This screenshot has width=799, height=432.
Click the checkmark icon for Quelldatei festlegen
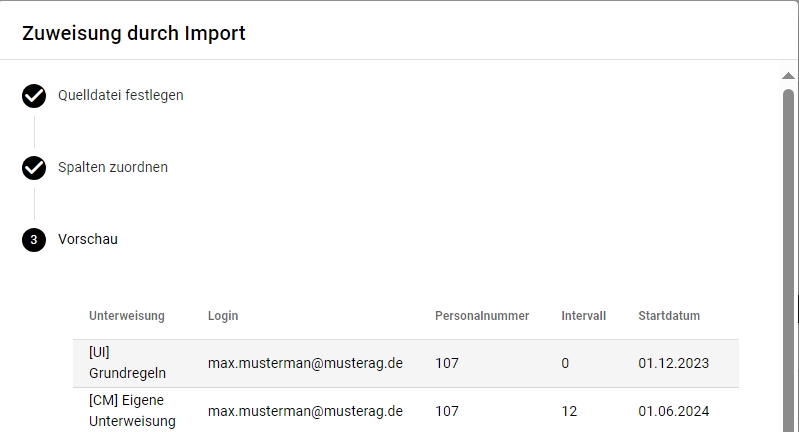click(x=34, y=96)
